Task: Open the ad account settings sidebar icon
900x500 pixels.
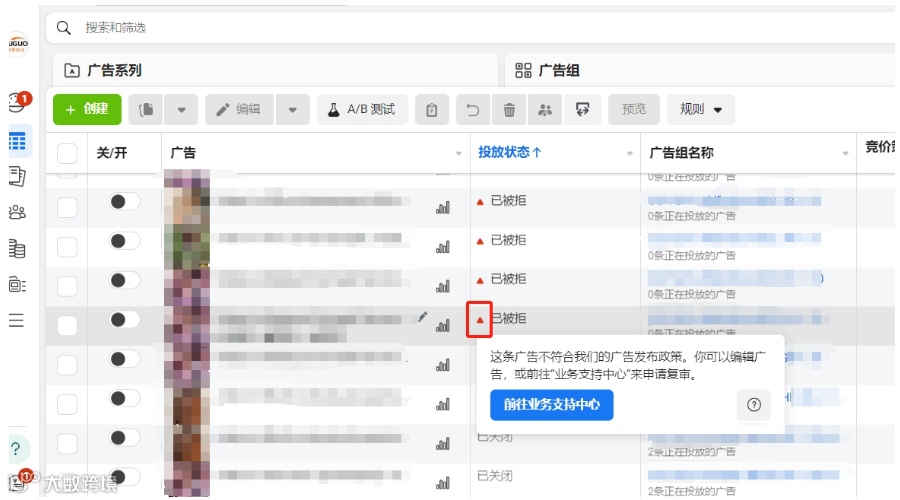Action: pyautogui.click(x=17, y=284)
